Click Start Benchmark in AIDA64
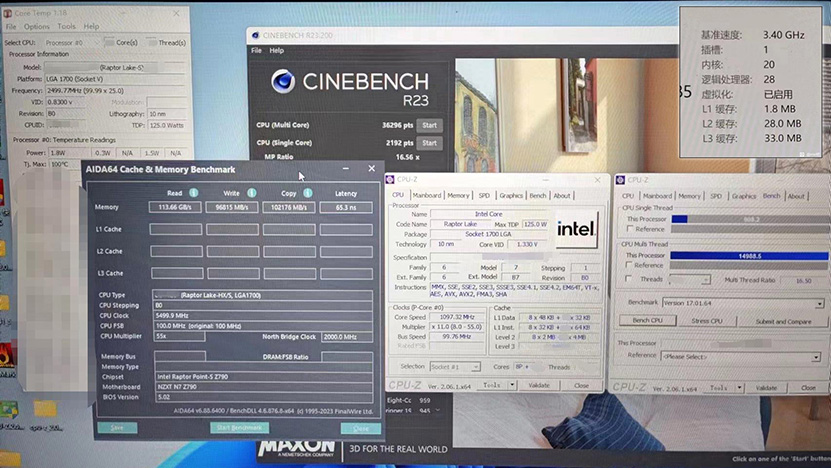Screen dimensions: 831x468 [x=240, y=427]
